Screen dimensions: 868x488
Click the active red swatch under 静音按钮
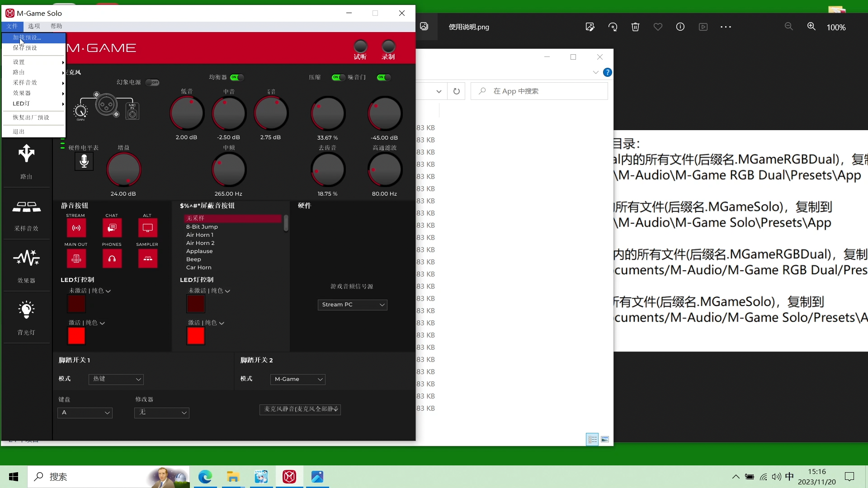[76, 336]
